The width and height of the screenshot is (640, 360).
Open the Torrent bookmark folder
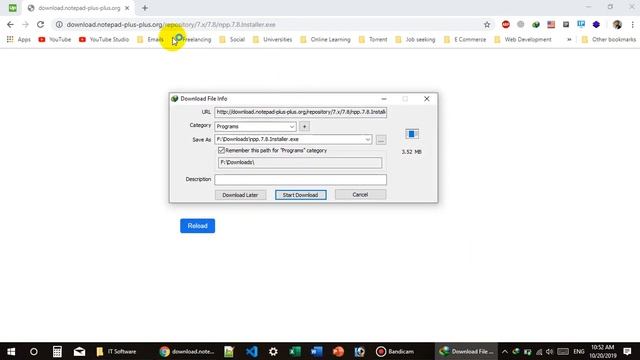[x=373, y=40]
